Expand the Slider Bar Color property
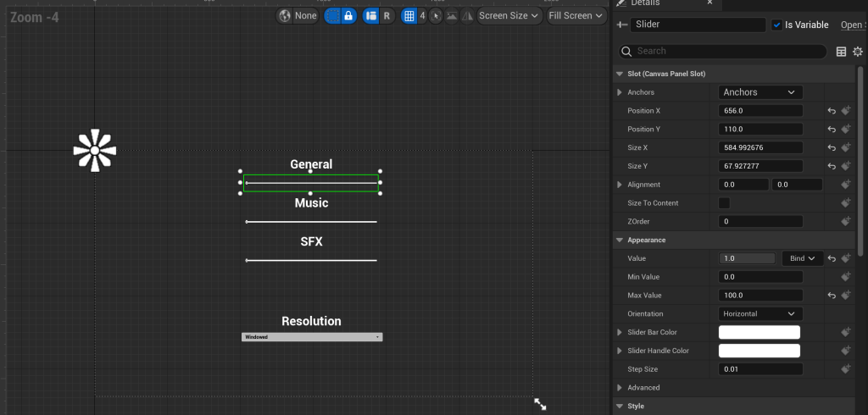 pyautogui.click(x=620, y=333)
